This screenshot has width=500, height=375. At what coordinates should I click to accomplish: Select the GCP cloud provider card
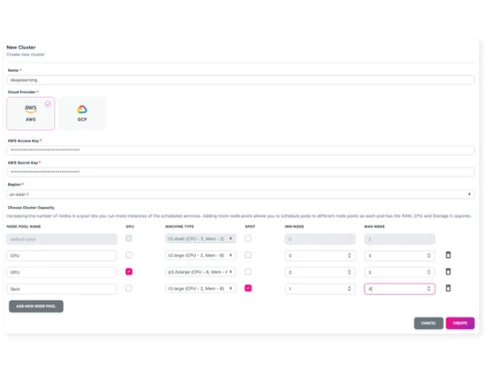tap(82, 113)
